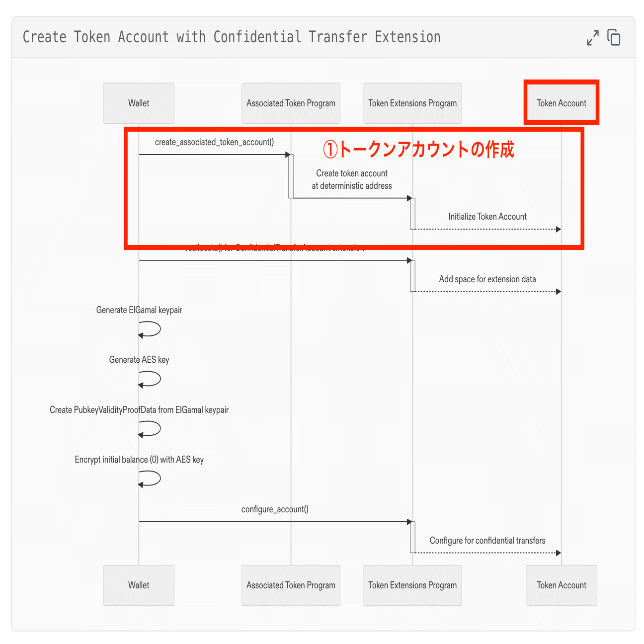Click the create_associated_token_account() message label
644x644 pixels.
coord(214,142)
